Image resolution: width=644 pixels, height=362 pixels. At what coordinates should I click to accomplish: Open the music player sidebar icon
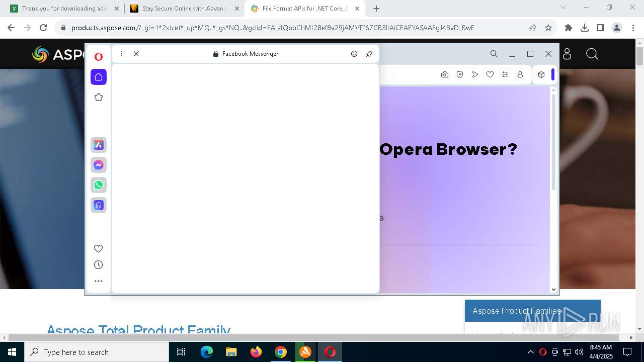(x=99, y=205)
